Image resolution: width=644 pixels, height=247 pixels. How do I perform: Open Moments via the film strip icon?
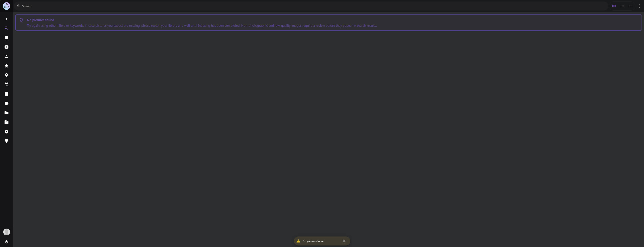pos(7,94)
